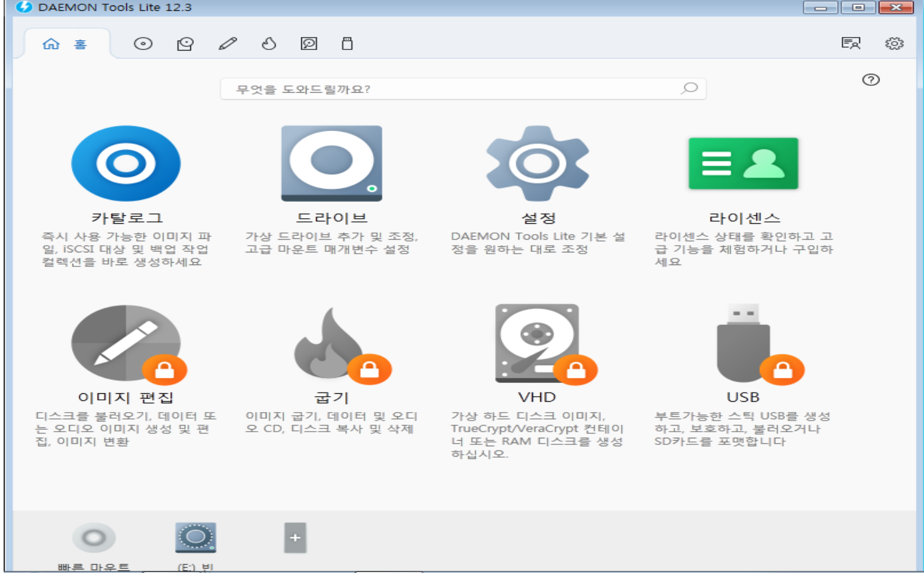Viewport: 924px width, 573px height.
Task: Click the 무엇을 도와드릴까요? search field
Action: pyautogui.click(x=463, y=89)
